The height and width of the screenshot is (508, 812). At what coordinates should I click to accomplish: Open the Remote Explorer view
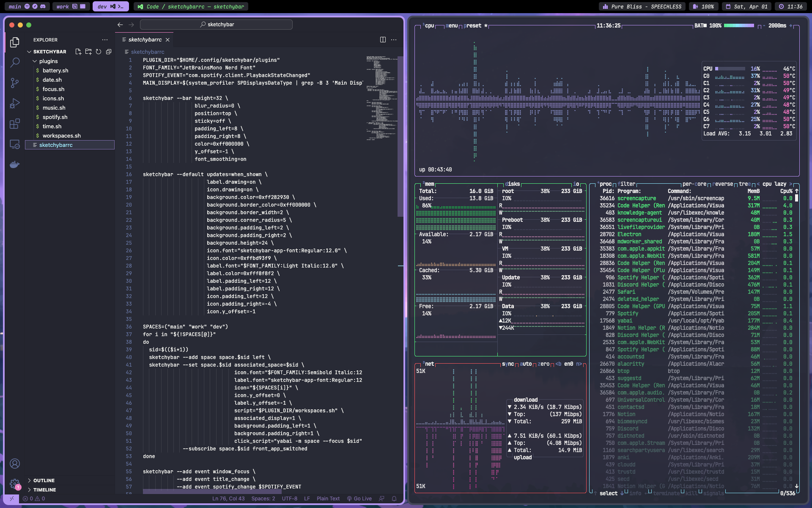point(15,144)
